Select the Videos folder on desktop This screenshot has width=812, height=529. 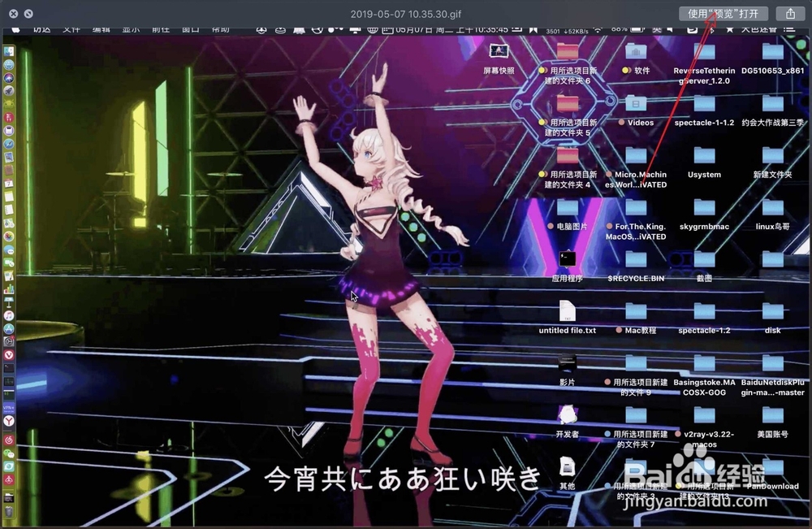coord(636,111)
